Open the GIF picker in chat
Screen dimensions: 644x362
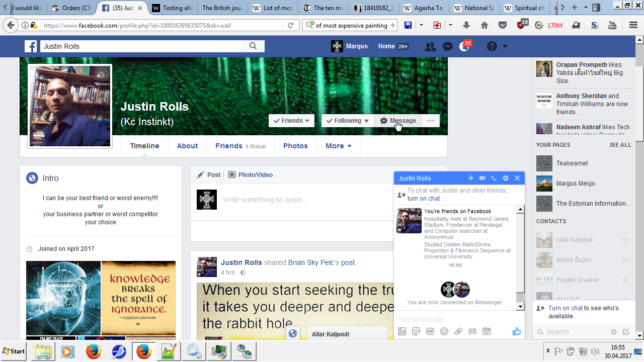[430, 331]
